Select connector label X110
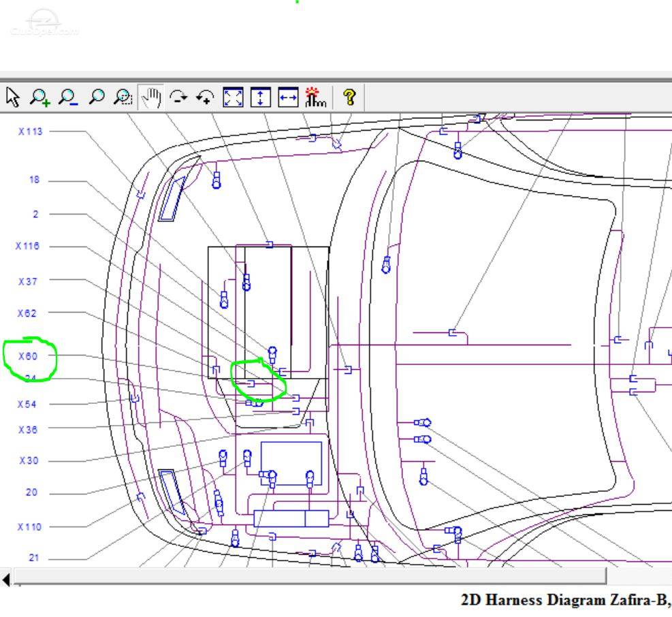The width and height of the screenshot is (672, 617). tap(29, 527)
